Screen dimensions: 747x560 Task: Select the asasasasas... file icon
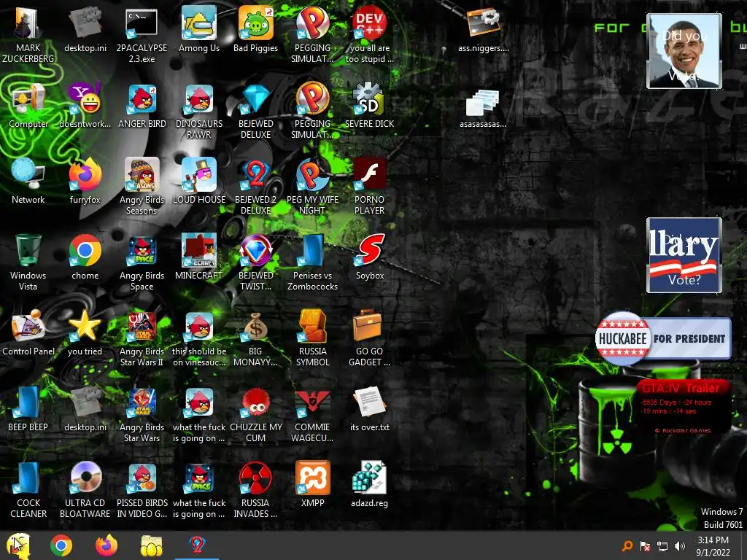coord(483,108)
